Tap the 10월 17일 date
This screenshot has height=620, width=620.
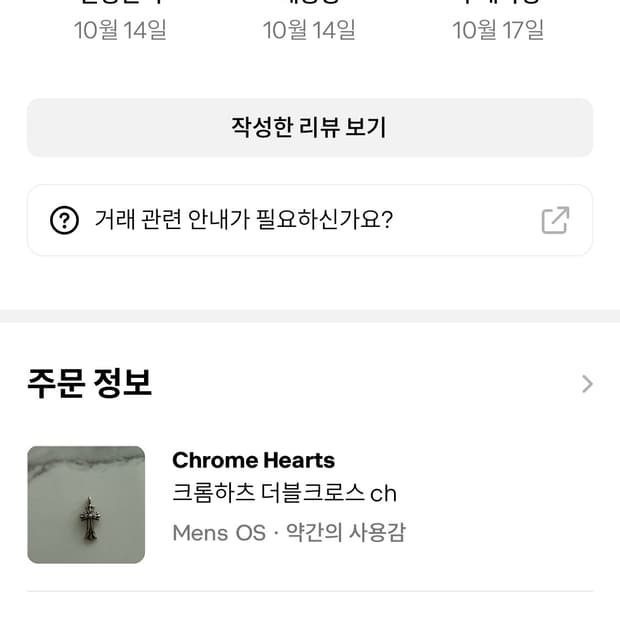click(x=498, y=30)
